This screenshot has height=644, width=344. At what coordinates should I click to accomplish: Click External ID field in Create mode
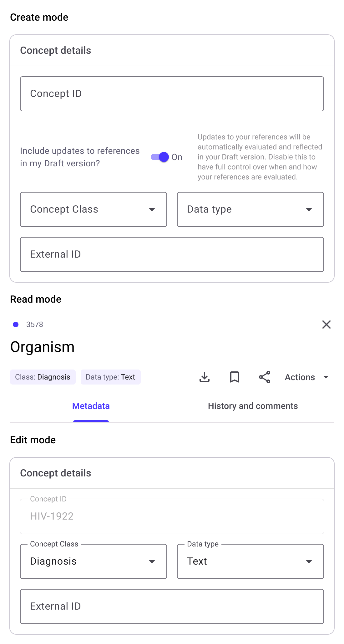(172, 254)
